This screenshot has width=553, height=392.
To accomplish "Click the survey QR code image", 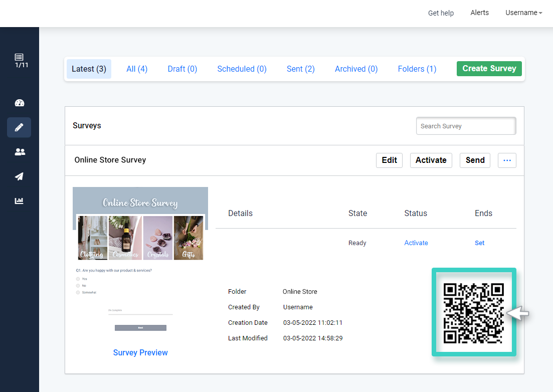I will (474, 313).
